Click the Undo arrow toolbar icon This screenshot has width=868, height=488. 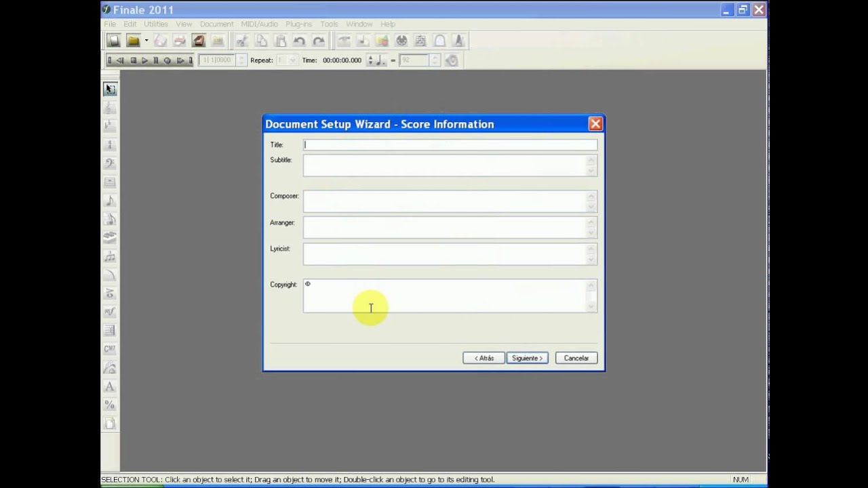[x=300, y=41]
